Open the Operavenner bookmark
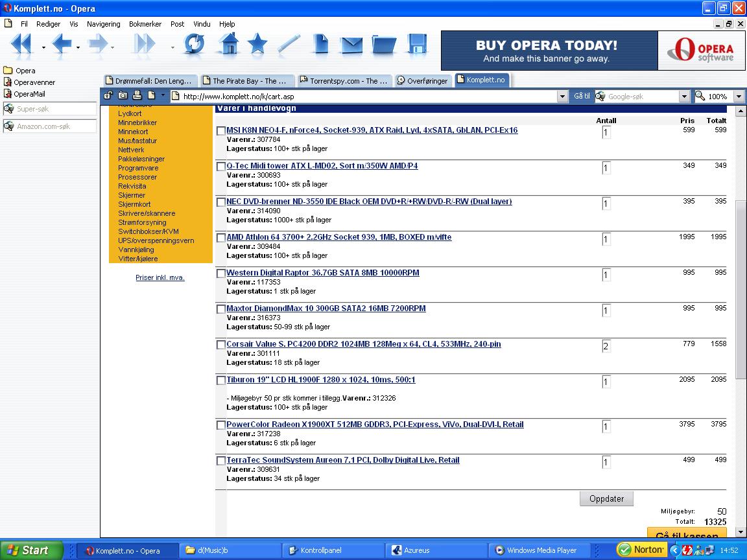Viewport: 747px width, 560px height. 29,82
